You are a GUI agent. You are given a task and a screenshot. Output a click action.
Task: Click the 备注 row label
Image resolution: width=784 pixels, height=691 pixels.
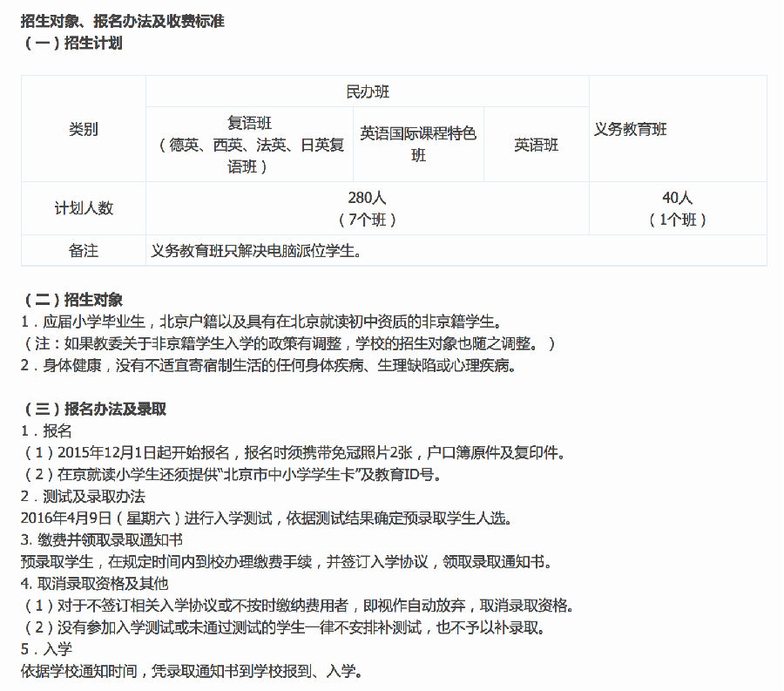click(x=84, y=251)
